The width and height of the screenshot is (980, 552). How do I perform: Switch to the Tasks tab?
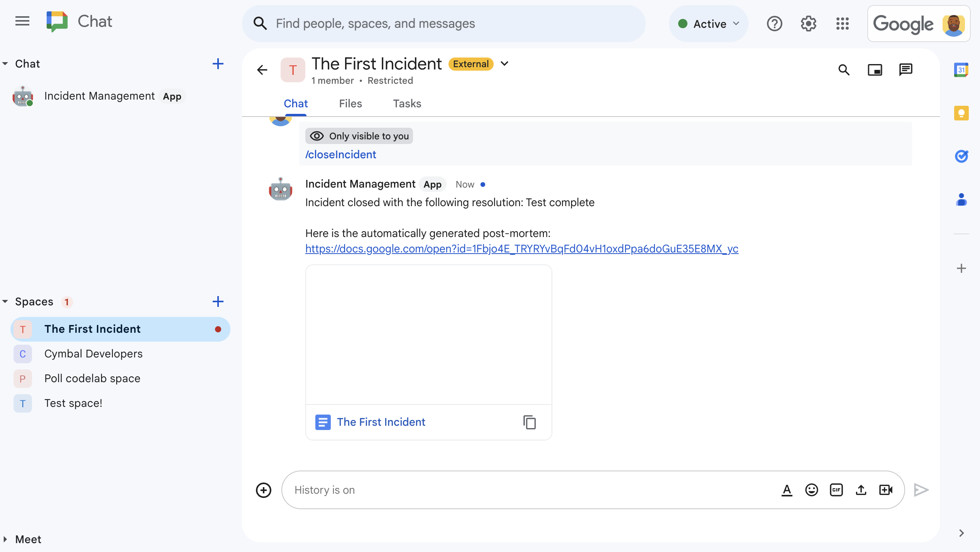[x=406, y=103]
